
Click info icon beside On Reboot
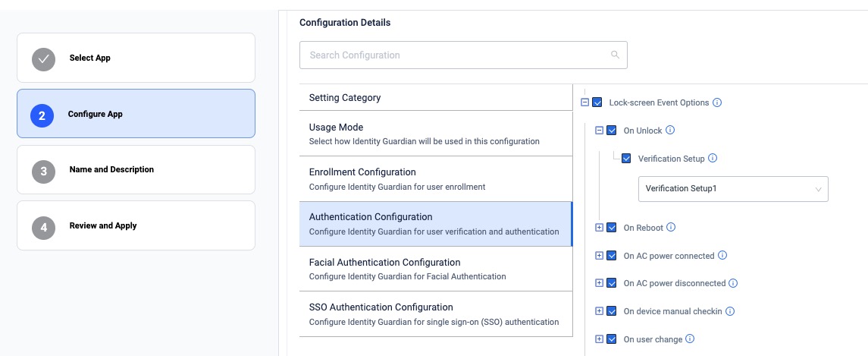point(671,227)
